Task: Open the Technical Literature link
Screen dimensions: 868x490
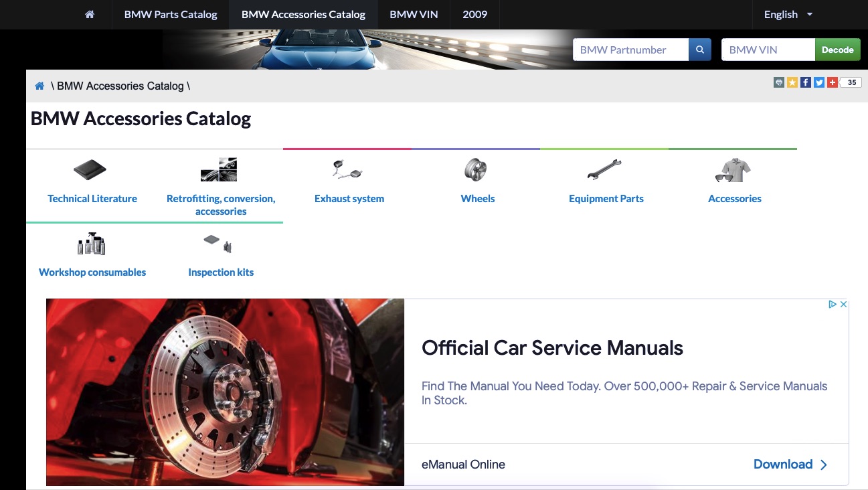Action: click(92, 199)
